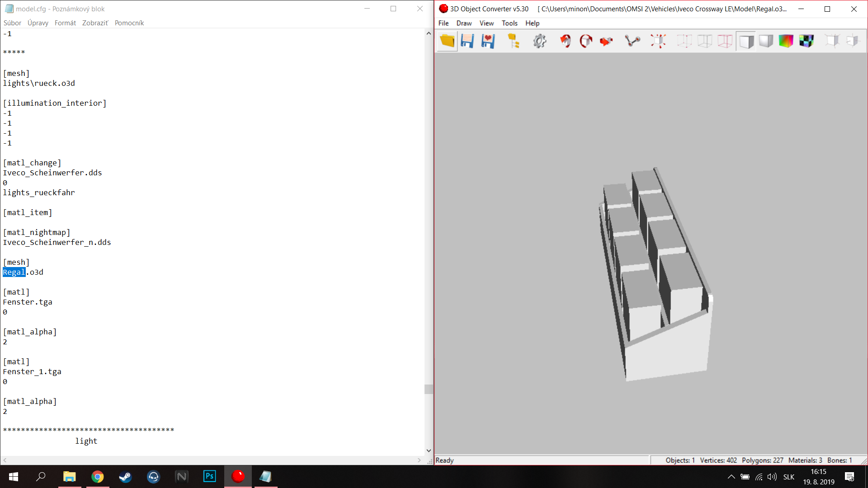Toggle rainbow colored cube display mode

786,41
